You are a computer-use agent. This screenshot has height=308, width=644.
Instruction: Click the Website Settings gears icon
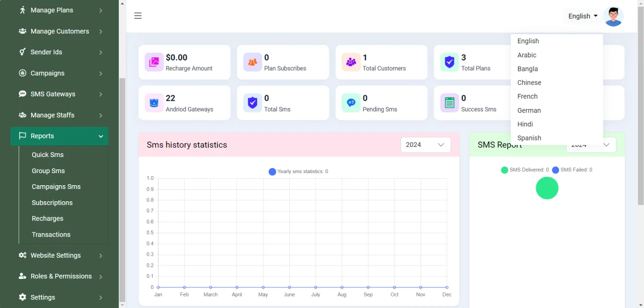(x=23, y=255)
